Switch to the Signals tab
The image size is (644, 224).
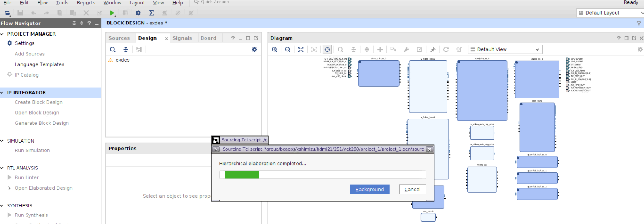(182, 38)
